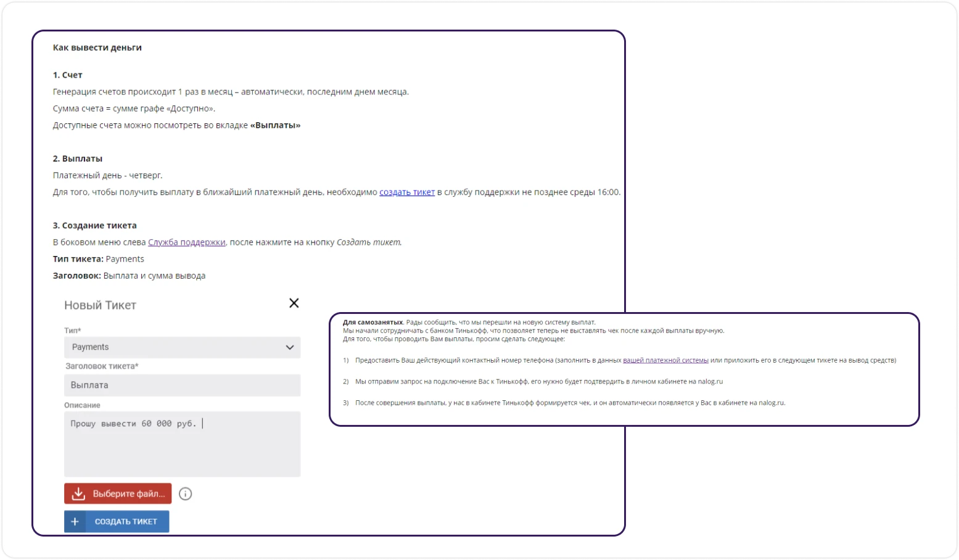
Task: Follow the Служба поддержки link
Action: (187, 242)
